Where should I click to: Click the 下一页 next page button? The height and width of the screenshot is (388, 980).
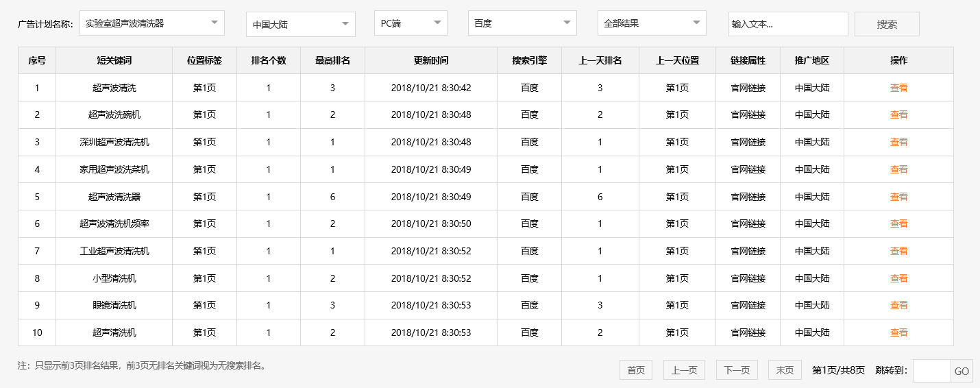pos(737,370)
